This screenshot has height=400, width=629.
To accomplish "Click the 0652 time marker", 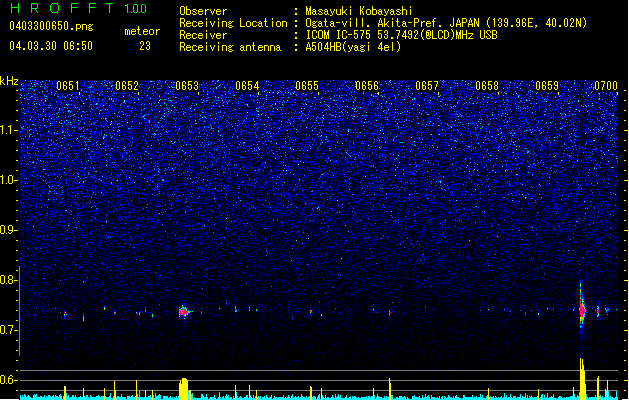I will [x=127, y=86].
